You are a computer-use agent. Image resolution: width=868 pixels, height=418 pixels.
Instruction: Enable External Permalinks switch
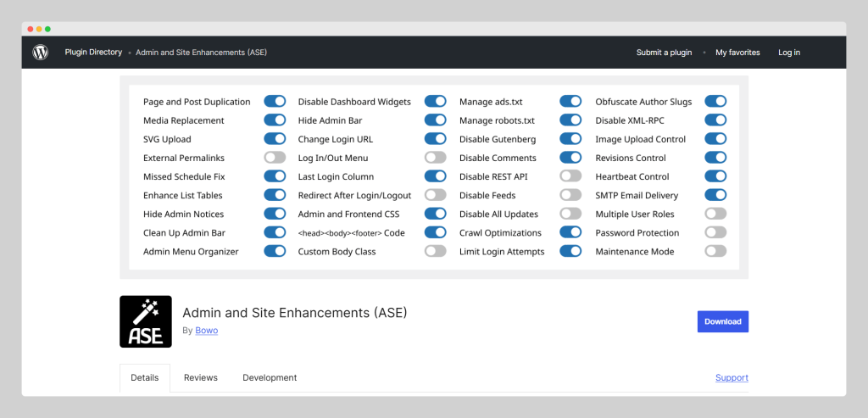click(x=275, y=158)
